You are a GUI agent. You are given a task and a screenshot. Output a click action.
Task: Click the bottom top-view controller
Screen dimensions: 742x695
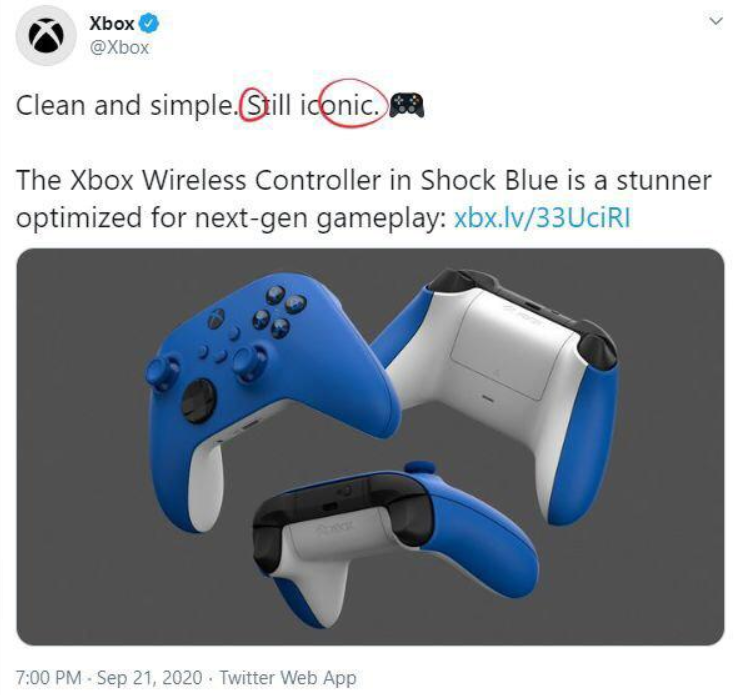coord(393,544)
